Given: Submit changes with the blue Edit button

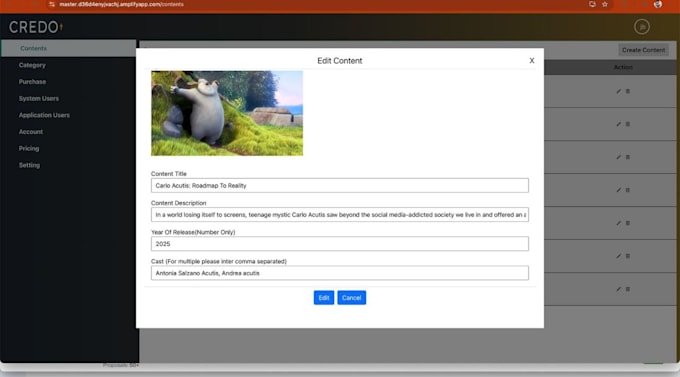Looking at the screenshot, I should pyautogui.click(x=324, y=298).
